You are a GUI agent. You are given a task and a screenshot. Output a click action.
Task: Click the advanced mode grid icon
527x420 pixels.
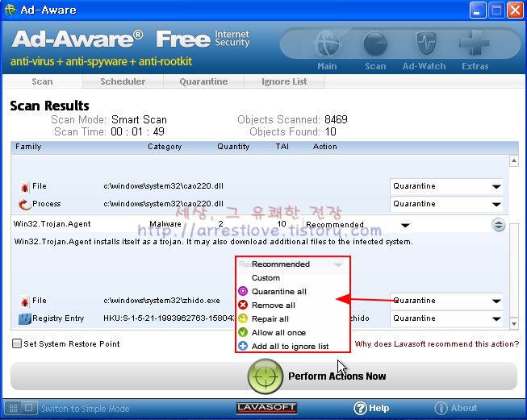(x=14, y=408)
